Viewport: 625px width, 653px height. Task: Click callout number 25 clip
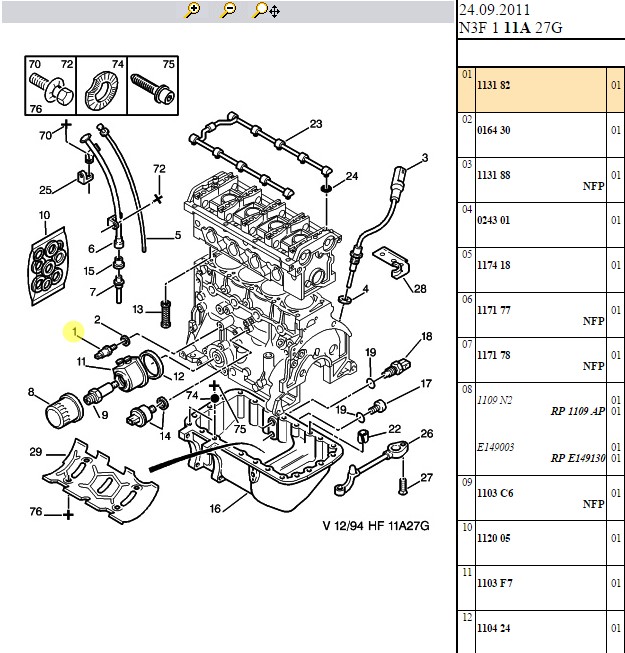45,190
